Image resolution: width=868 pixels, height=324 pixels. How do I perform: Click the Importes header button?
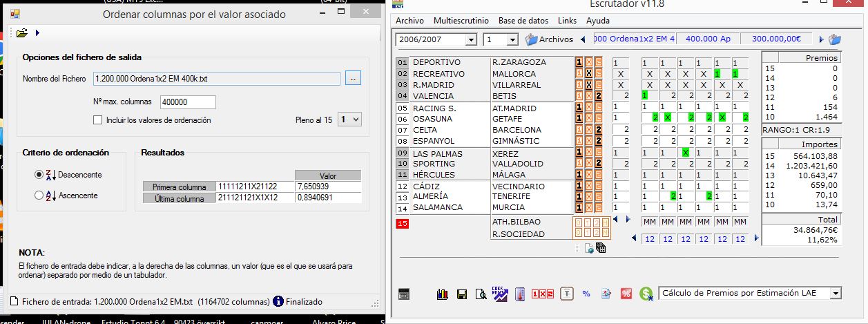click(x=810, y=144)
